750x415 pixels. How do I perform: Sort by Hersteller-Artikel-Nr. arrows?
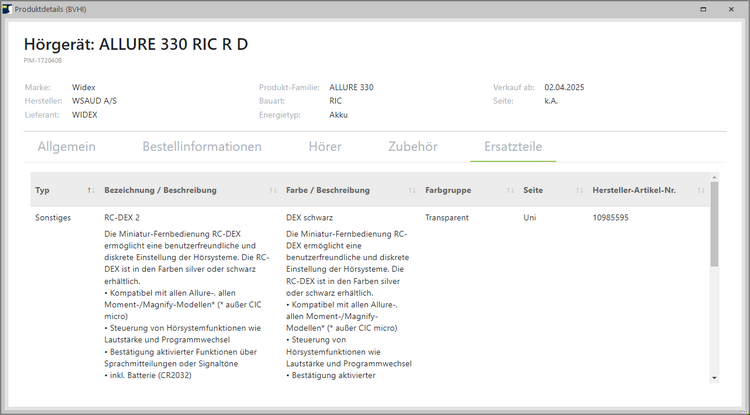tap(701, 190)
